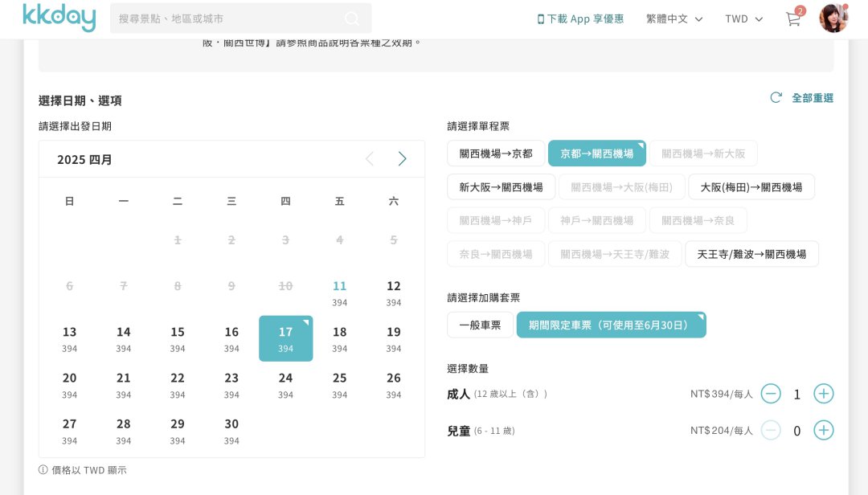Increase adult ticket quantity
Screen dimensions: 868x495
tap(823, 394)
